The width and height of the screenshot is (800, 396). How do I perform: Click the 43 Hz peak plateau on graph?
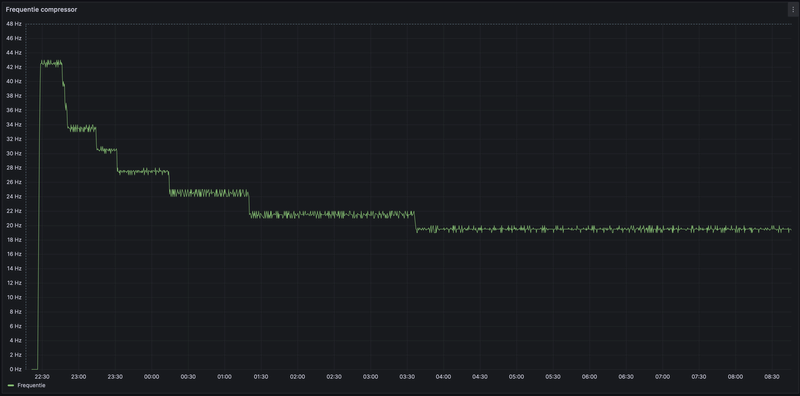[x=51, y=63]
